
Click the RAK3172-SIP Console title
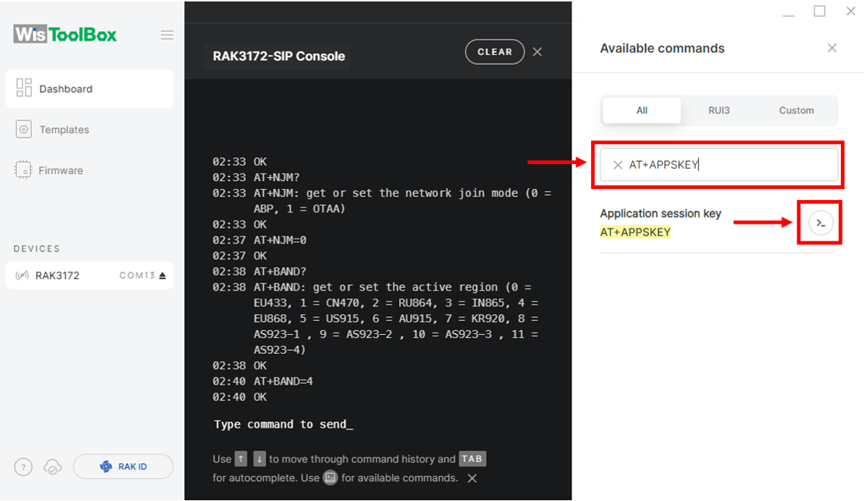point(279,56)
